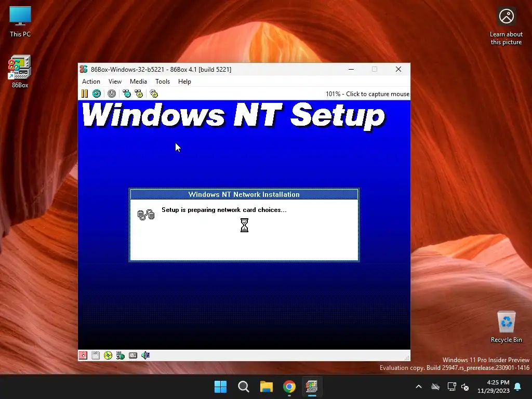
Task: Click the '101% - Click to capture mouse' status text
Action: coord(367,94)
